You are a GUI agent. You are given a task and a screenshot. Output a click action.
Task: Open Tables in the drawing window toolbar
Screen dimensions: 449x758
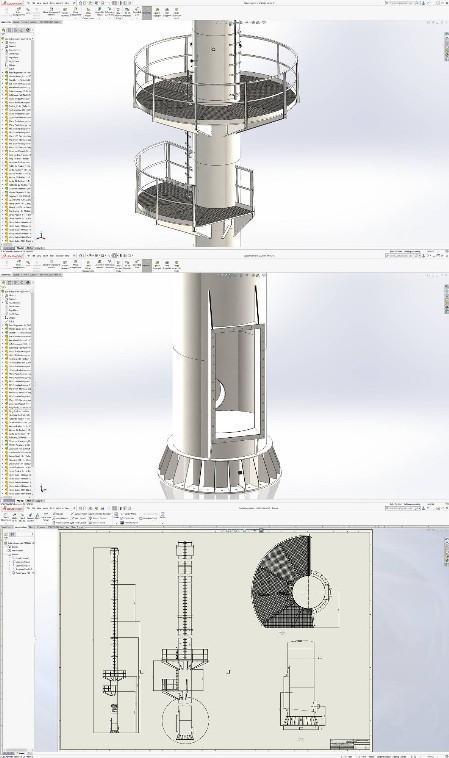pyautogui.click(x=162, y=516)
